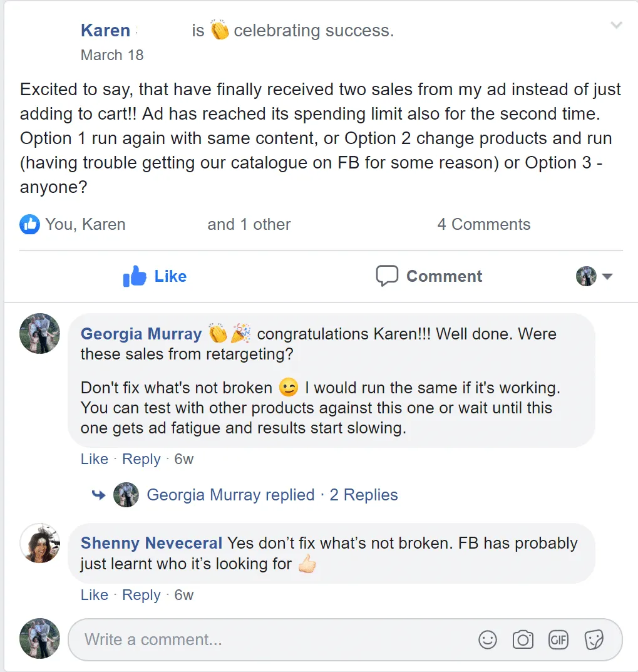Insert an emoji in comment box
The image size is (638, 672).
[487, 639]
